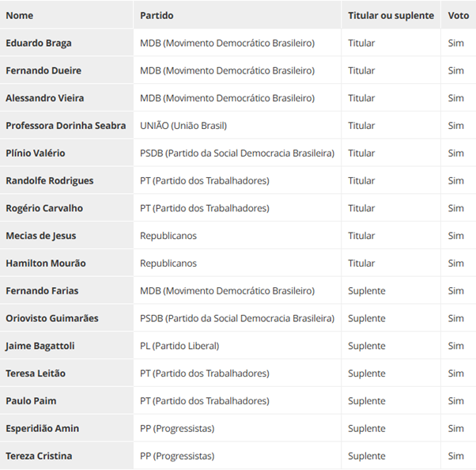Click Rogério Carvalho's name
Viewport: 476px width, 470px height.
[x=43, y=208]
